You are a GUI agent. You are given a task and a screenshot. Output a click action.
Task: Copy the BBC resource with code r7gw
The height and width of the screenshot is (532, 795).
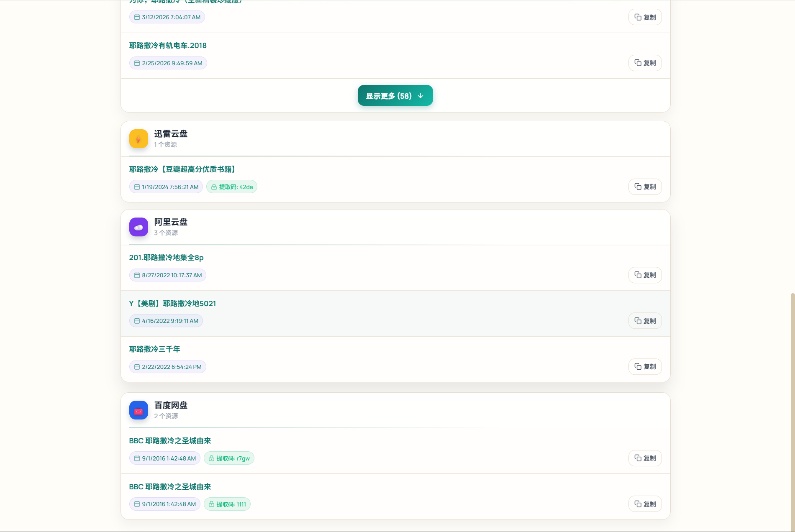tap(645, 458)
